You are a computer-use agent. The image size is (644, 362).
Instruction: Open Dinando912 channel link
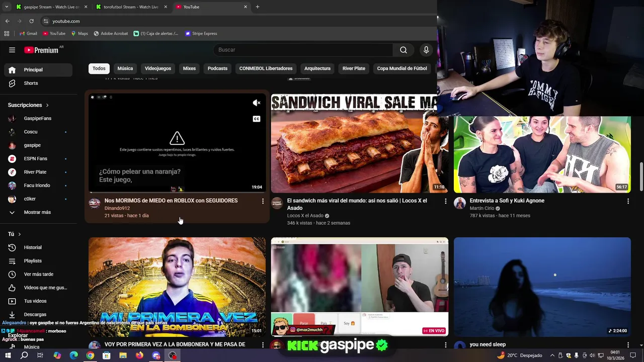(x=117, y=208)
